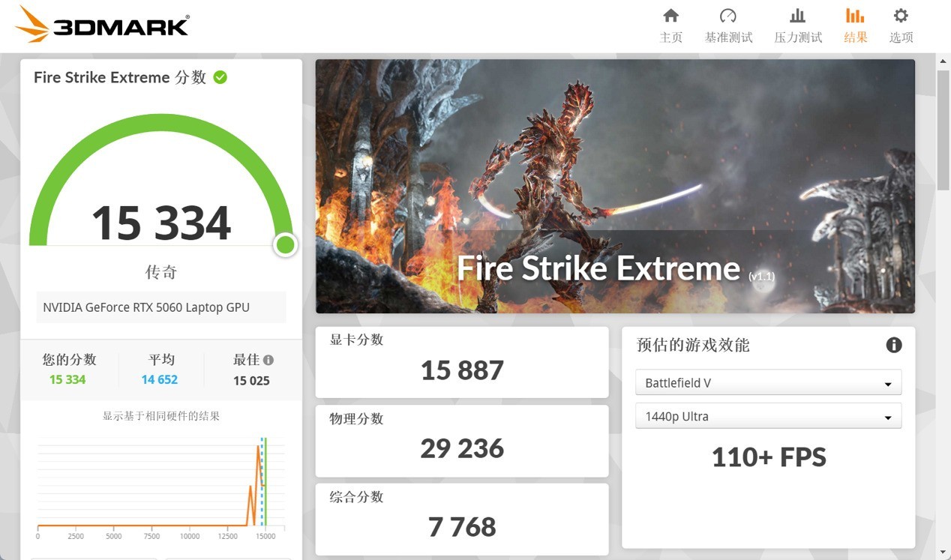
Task: Click the vertical scrollbar thumb
Action: click(943, 131)
